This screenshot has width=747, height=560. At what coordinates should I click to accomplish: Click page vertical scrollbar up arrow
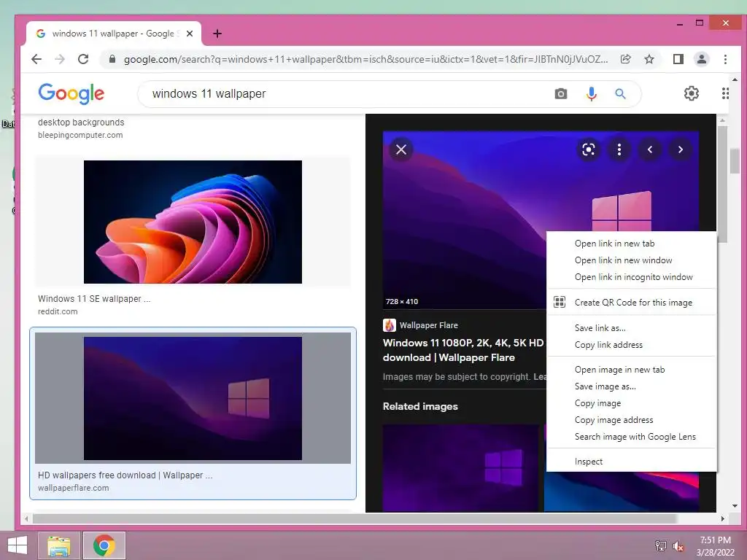[735, 80]
